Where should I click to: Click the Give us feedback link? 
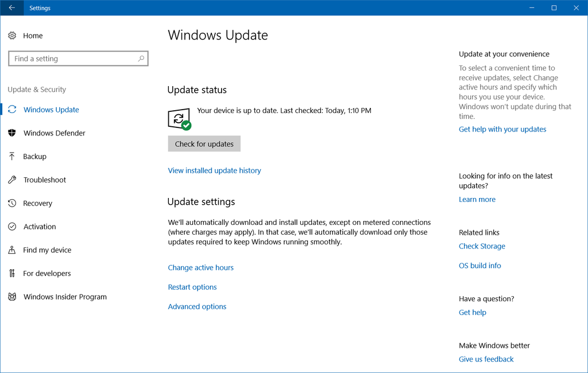click(x=486, y=359)
